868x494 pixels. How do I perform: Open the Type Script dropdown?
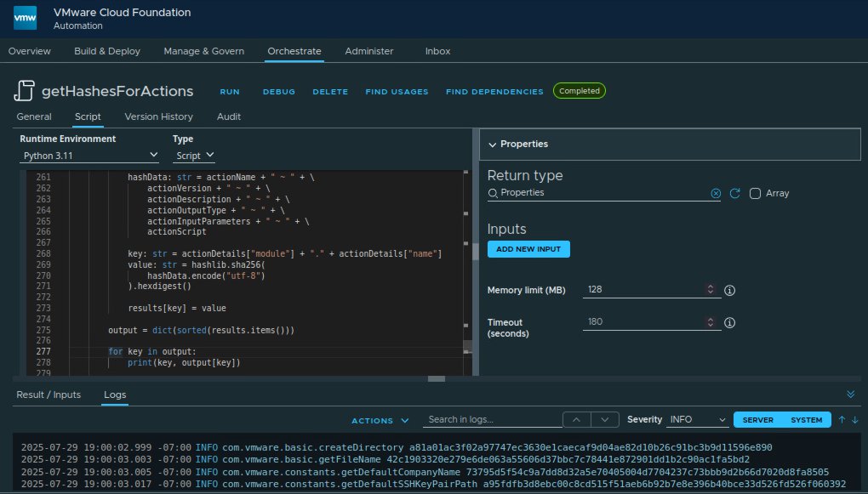coord(194,156)
